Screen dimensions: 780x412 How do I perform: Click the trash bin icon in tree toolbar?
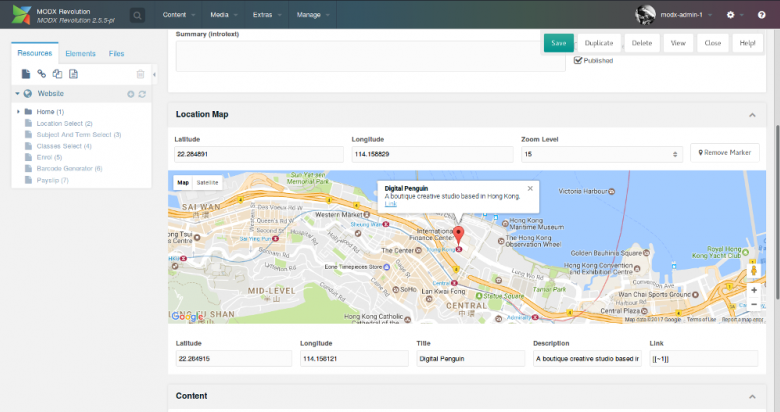(x=140, y=74)
